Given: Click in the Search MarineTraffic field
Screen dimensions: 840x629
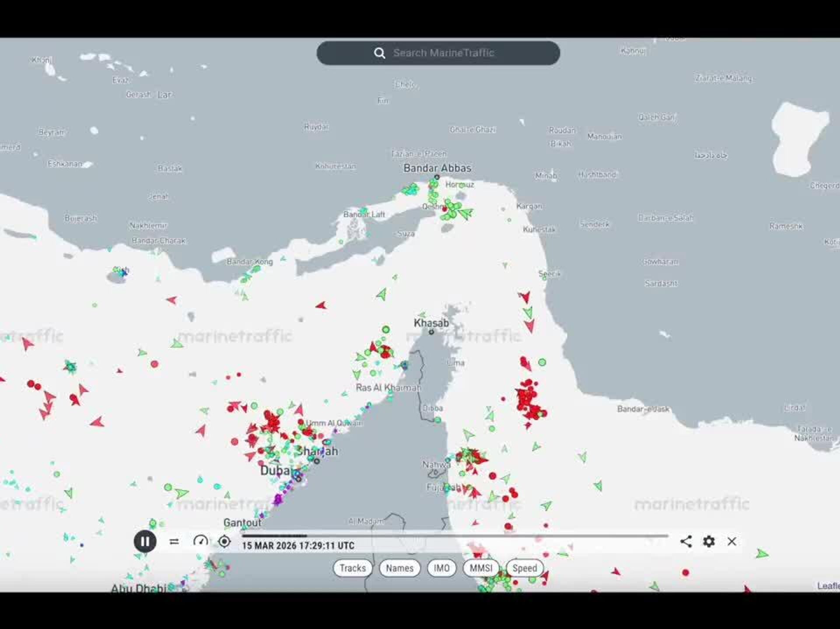Looking at the screenshot, I should click(443, 53).
